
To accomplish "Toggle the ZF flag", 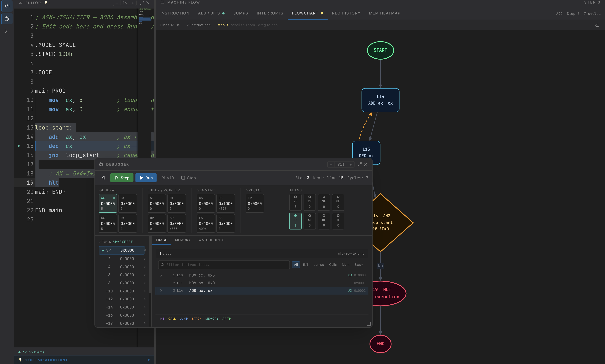I will tap(295, 202).
